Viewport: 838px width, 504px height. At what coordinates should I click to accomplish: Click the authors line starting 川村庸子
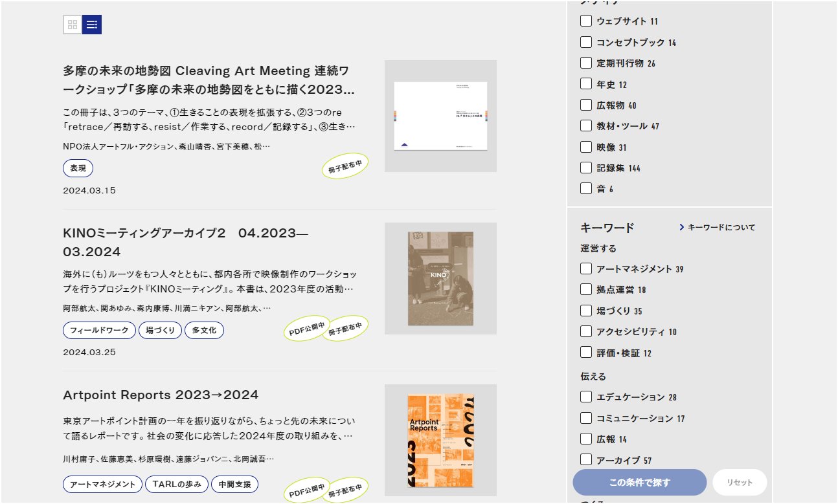click(168, 459)
